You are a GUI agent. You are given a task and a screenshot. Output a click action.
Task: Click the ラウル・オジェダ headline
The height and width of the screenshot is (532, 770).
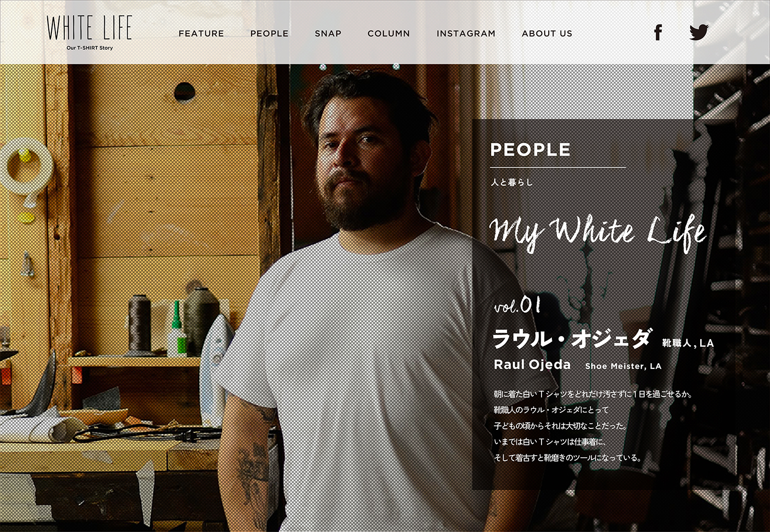pyautogui.click(x=572, y=339)
